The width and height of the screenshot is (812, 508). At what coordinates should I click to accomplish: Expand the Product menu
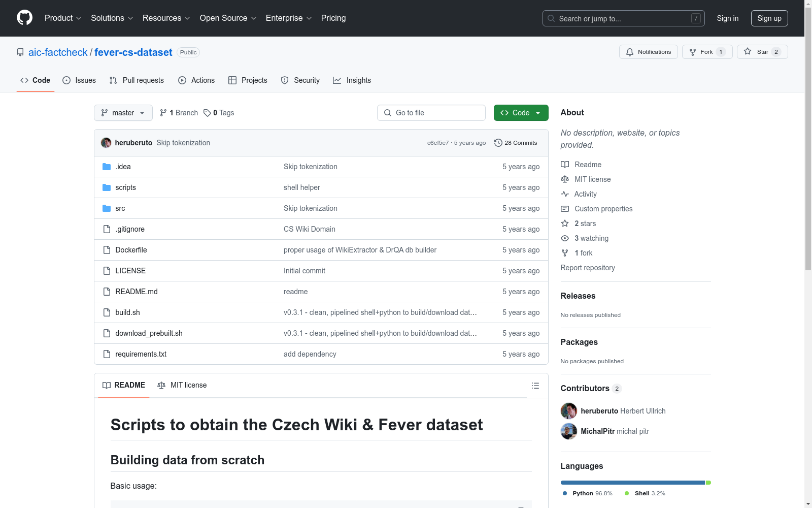tap(63, 18)
